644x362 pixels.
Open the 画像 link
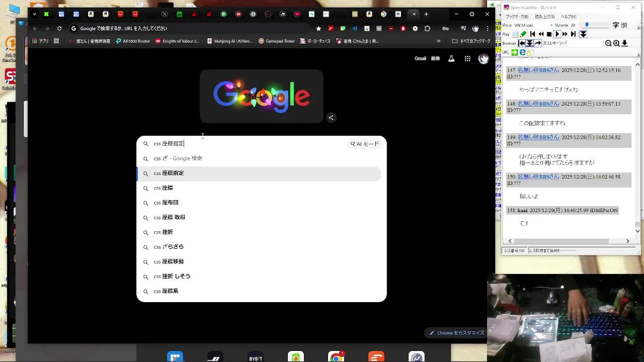[436, 59]
